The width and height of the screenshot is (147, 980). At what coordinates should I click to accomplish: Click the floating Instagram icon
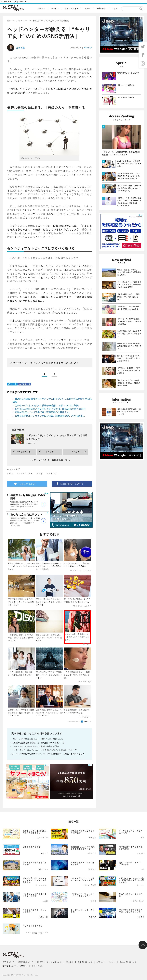[142, 64]
